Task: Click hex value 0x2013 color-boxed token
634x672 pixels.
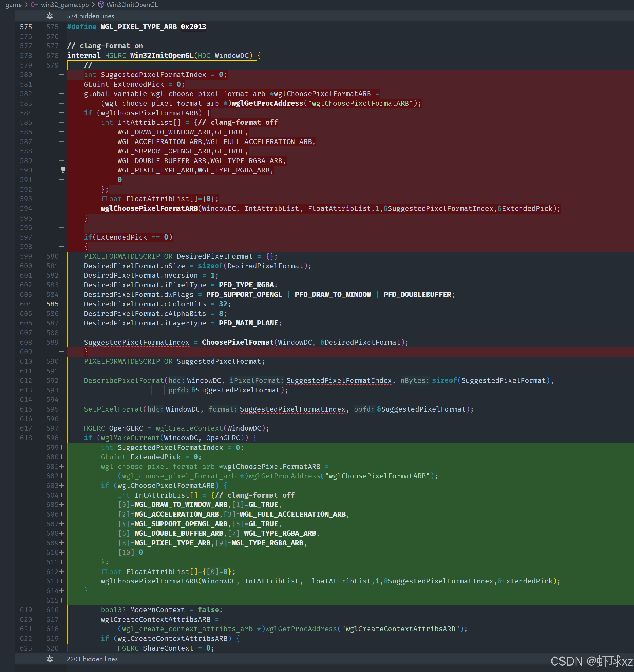Action: pyautogui.click(x=193, y=27)
